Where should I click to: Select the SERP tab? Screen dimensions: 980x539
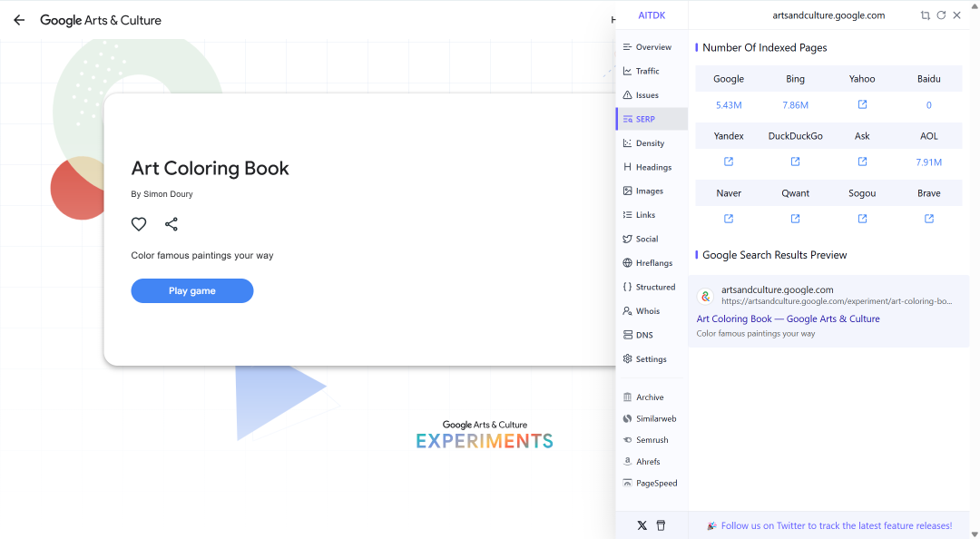pos(652,119)
